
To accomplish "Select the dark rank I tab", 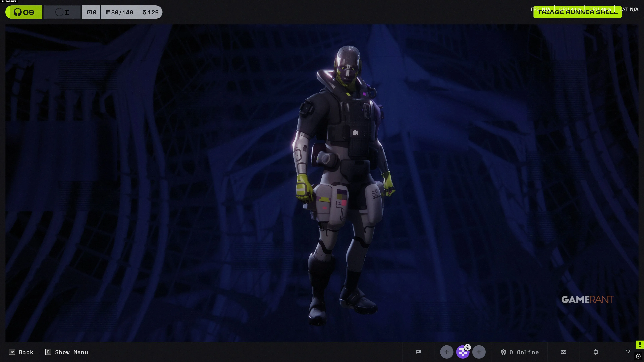I will (62, 12).
